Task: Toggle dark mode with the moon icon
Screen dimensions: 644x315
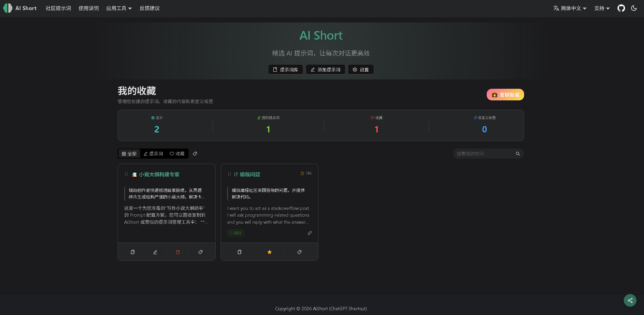Action: click(634, 8)
